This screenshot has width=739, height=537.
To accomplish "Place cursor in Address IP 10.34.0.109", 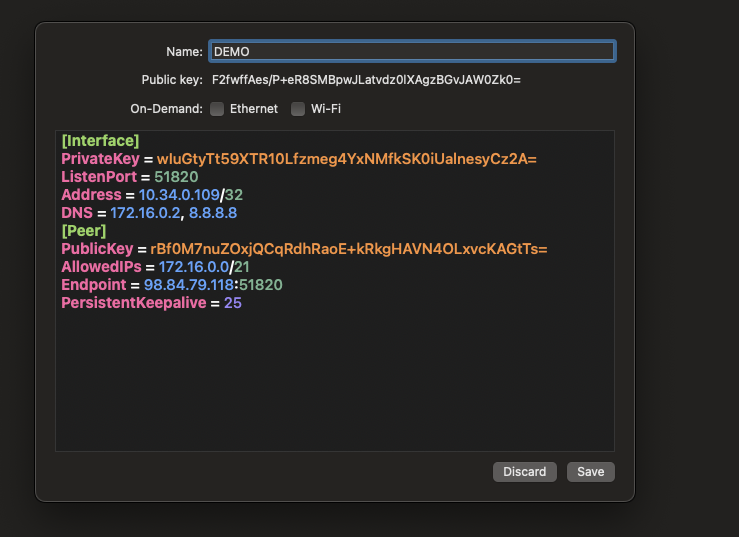I will coord(179,195).
